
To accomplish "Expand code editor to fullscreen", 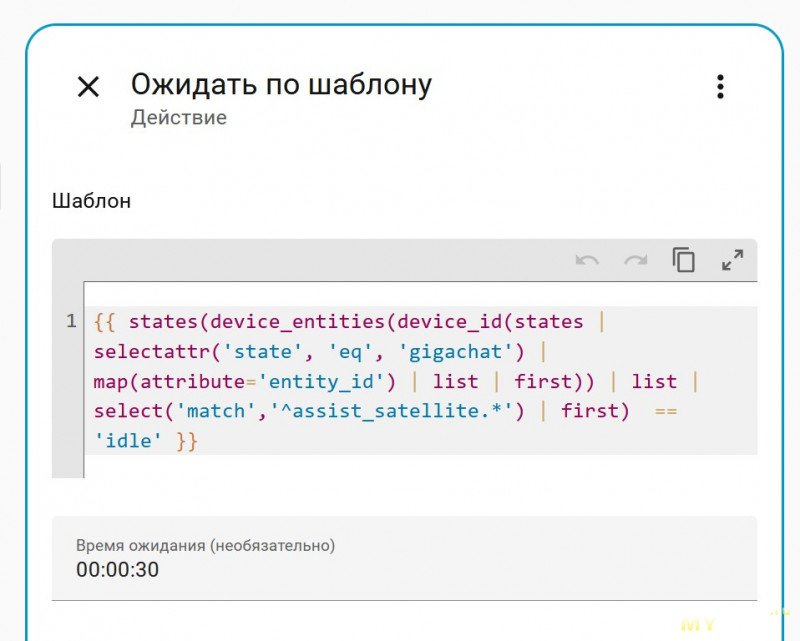I will (732, 261).
